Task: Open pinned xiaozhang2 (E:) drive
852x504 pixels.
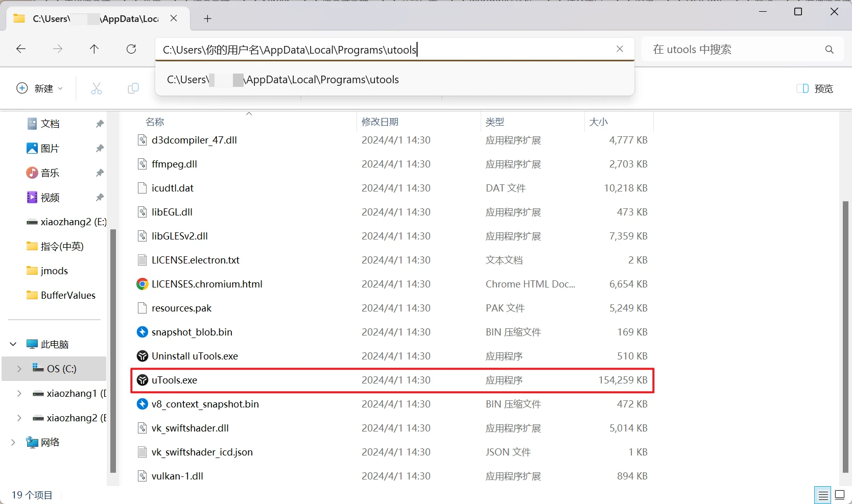Action: [x=66, y=222]
